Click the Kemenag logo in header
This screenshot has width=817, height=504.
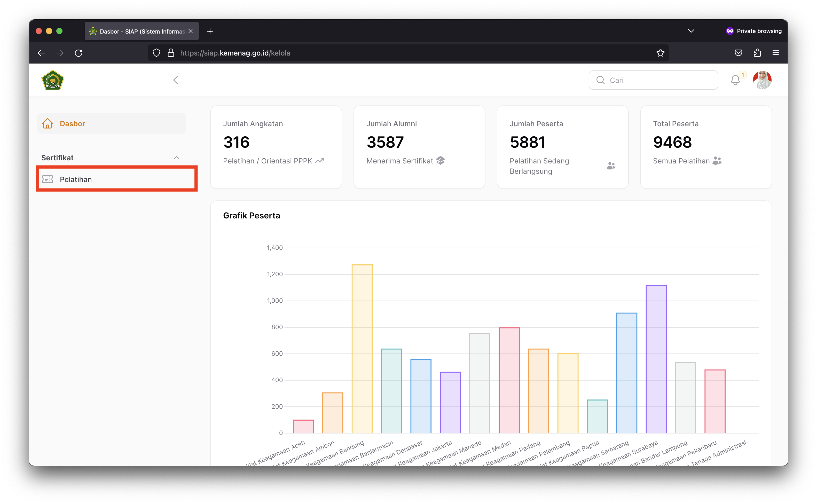click(x=53, y=80)
